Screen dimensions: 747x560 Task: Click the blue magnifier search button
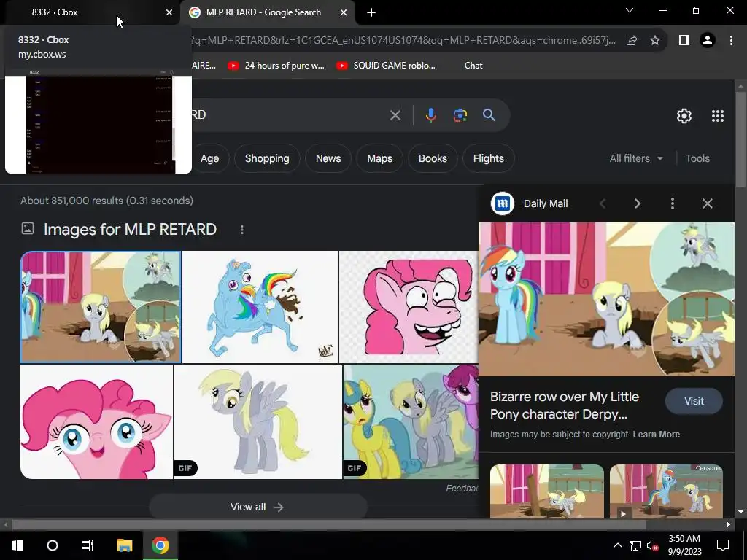tap(489, 114)
